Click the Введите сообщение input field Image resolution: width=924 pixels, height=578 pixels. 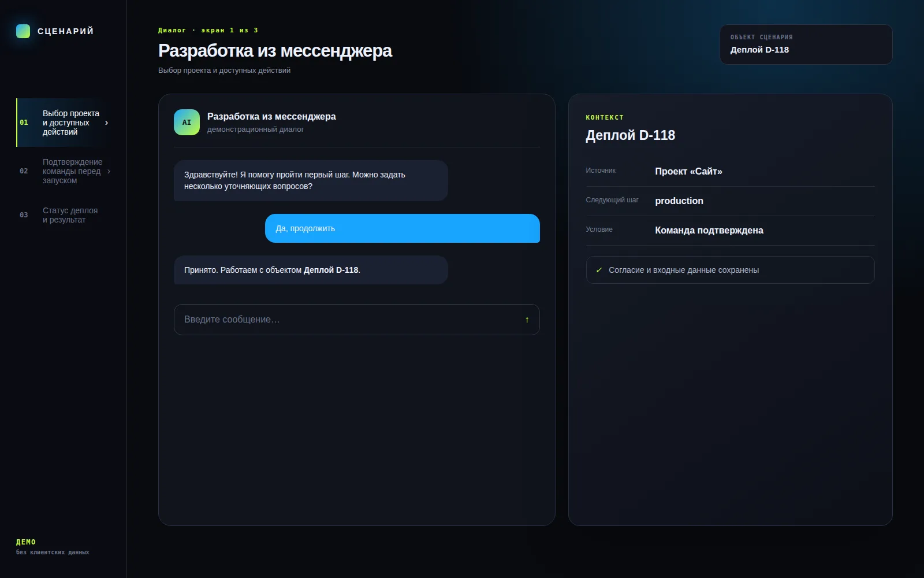click(357, 320)
